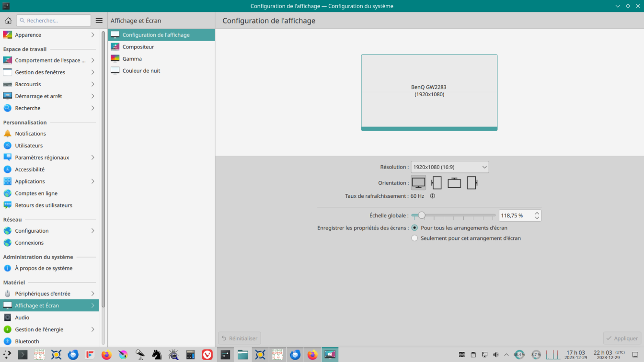
Task: Toggle the inverted portrait orientation
Action: point(472,182)
